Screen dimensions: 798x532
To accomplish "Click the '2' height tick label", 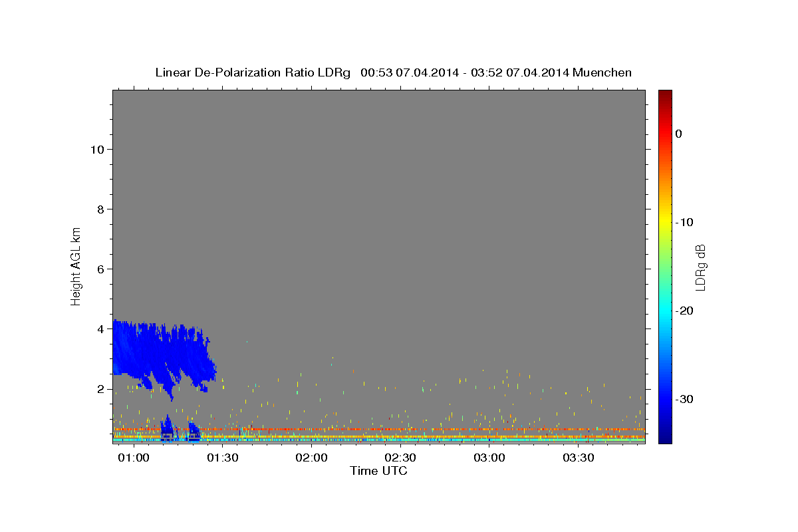I will pyautogui.click(x=100, y=389).
